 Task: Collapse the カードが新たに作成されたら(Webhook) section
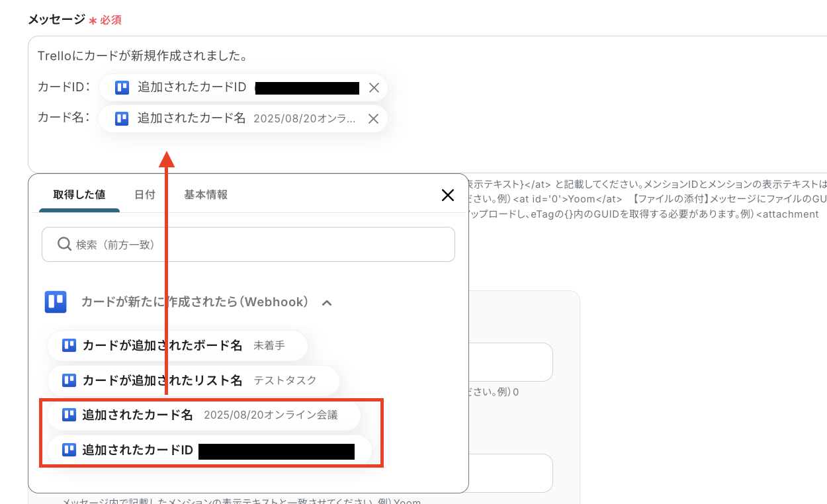point(326,302)
